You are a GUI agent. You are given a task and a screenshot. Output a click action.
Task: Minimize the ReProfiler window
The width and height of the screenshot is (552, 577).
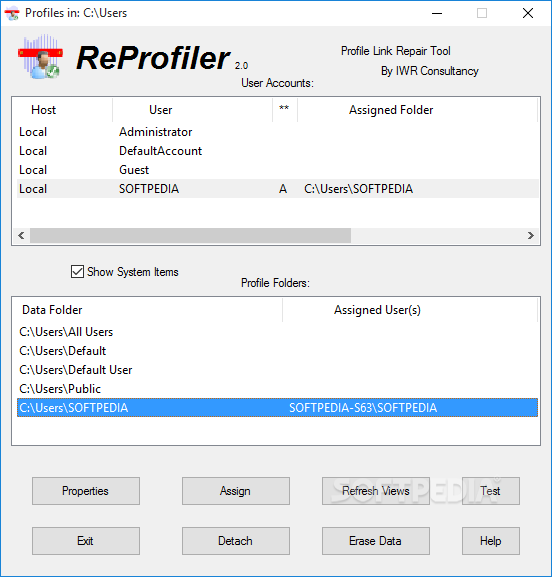(437, 13)
